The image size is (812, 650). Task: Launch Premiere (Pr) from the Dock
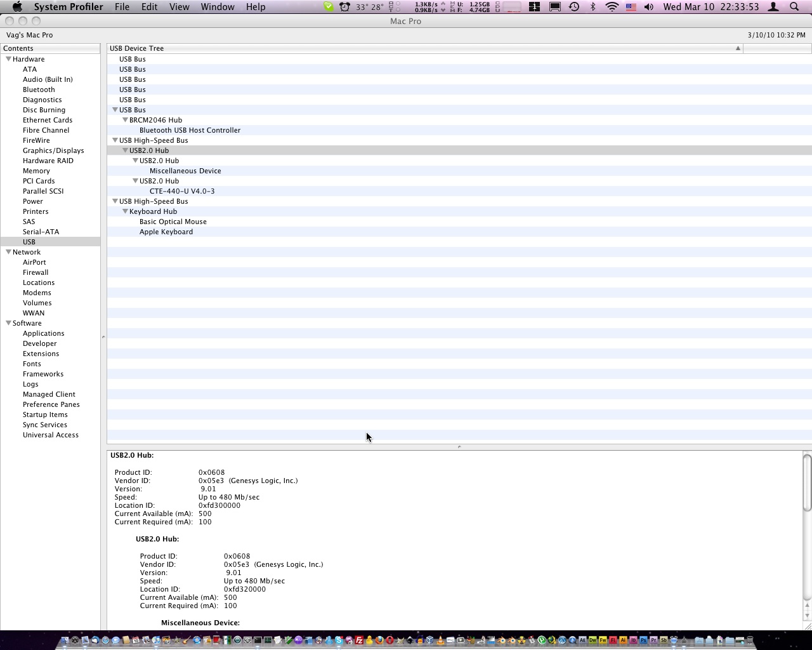pyautogui.click(x=653, y=640)
